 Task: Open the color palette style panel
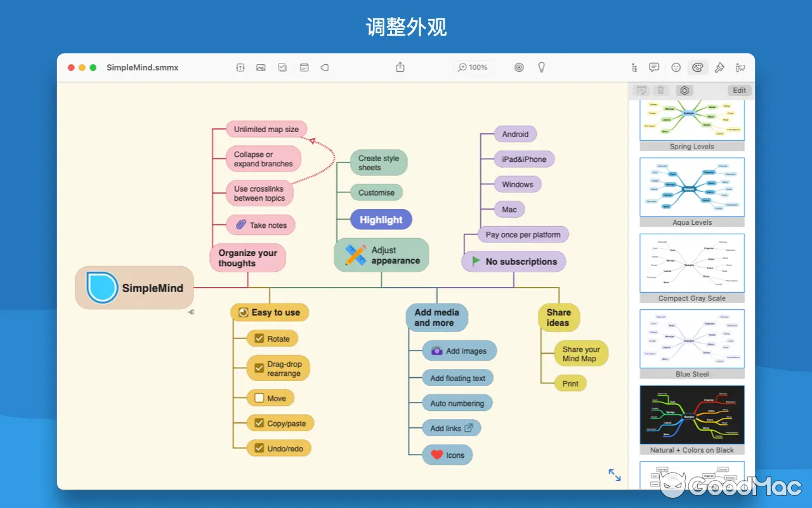tap(698, 67)
